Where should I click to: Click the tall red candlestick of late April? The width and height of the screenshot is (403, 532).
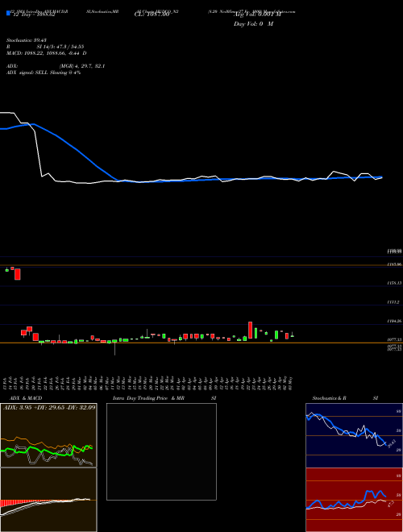[251, 330]
